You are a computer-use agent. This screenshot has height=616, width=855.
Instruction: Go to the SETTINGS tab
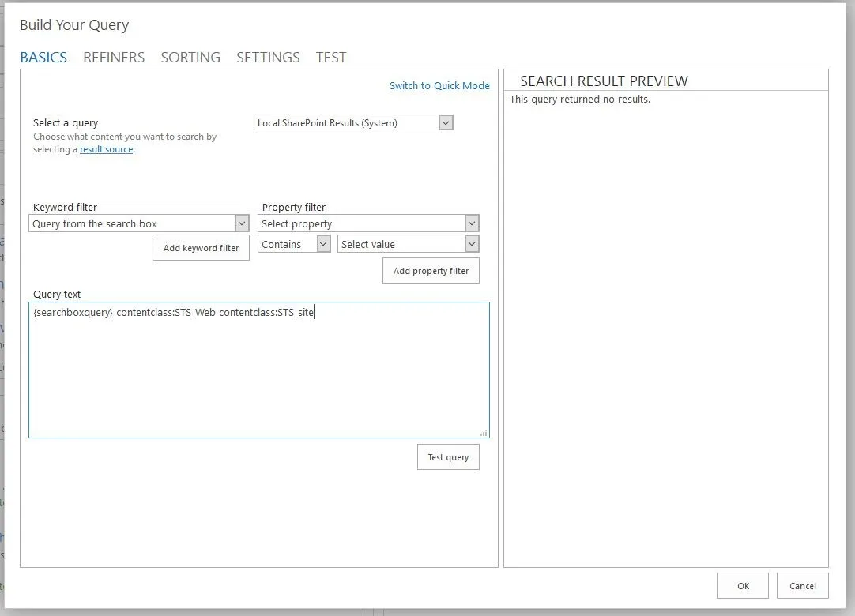point(268,58)
